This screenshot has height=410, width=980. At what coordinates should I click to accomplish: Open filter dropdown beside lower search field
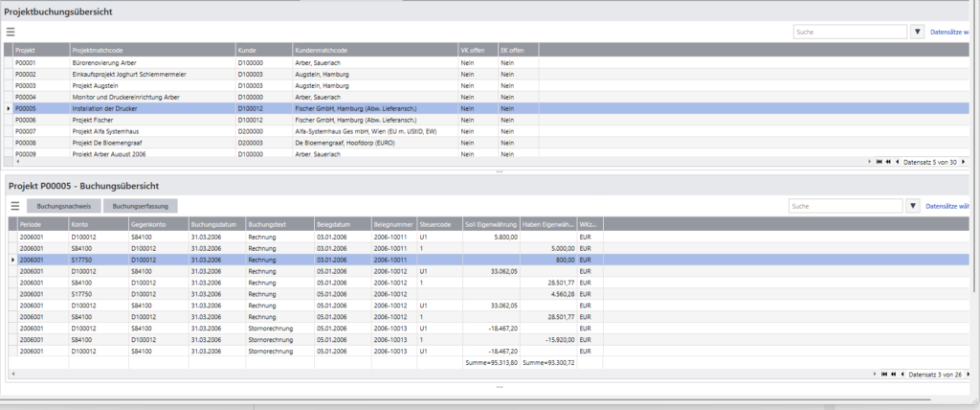click(912, 206)
